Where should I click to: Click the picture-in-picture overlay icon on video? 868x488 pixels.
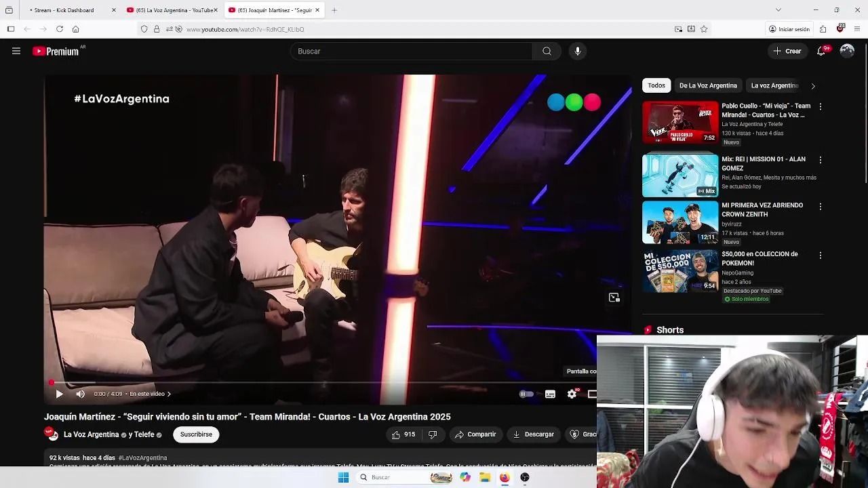(x=614, y=298)
